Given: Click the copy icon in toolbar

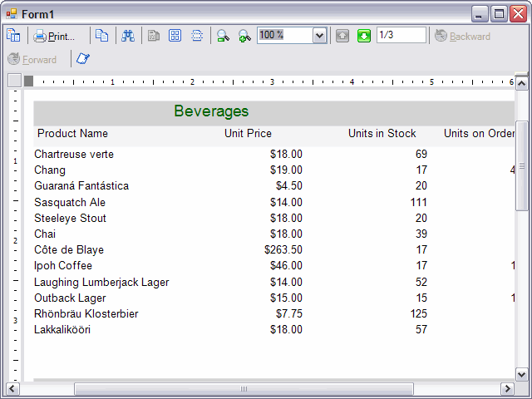Looking at the screenshot, I should point(101,36).
